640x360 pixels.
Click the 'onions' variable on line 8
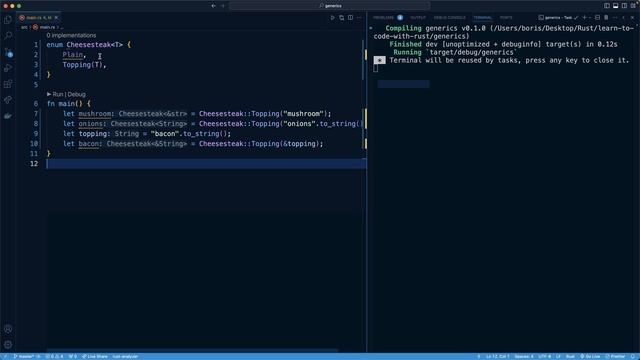pyautogui.click(x=91, y=124)
